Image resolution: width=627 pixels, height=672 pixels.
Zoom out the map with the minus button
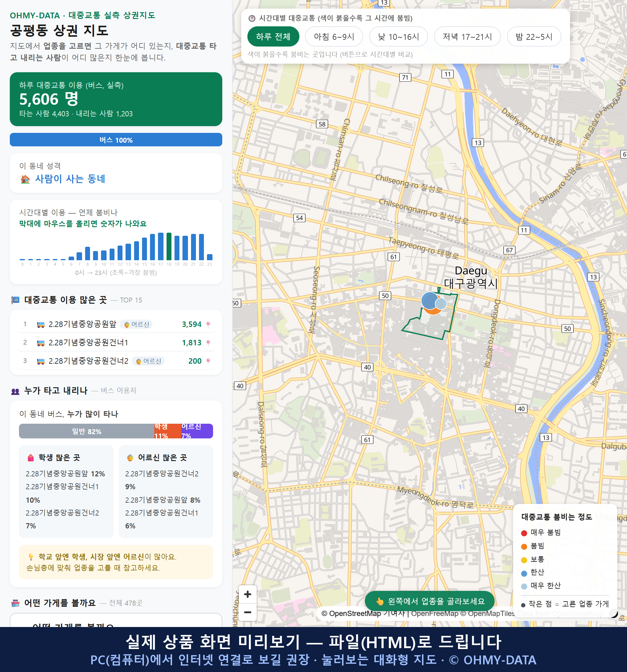tap(247, 612)
